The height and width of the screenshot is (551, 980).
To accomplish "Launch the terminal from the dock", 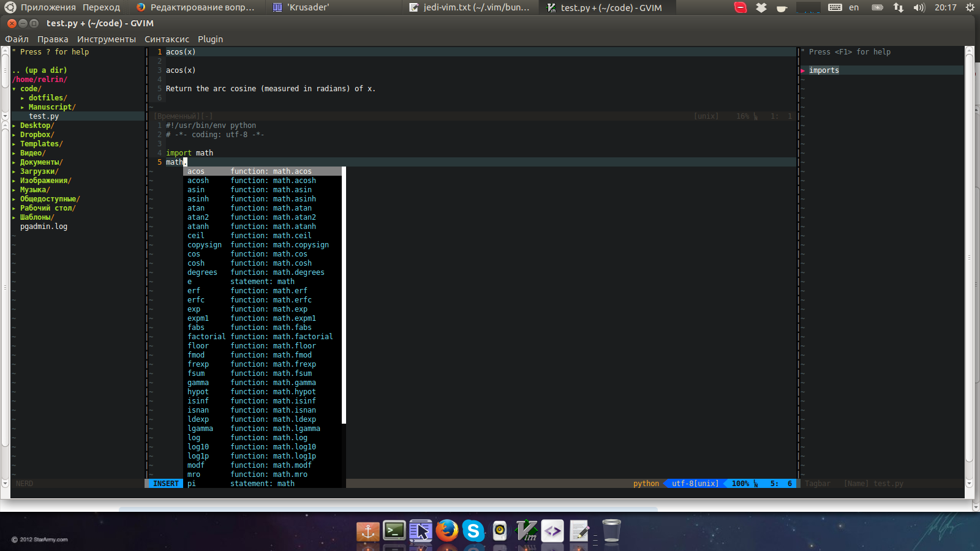I will pyautogui.click(x=394, y=531).
